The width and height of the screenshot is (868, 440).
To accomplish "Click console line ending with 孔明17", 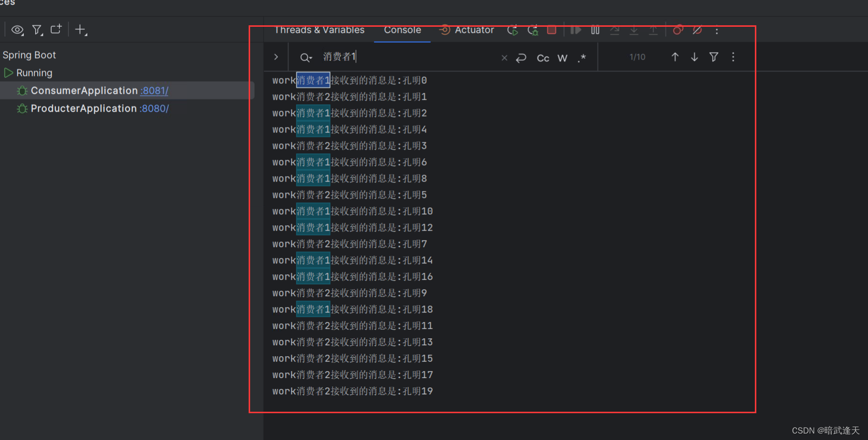I will tap(352, 375).
